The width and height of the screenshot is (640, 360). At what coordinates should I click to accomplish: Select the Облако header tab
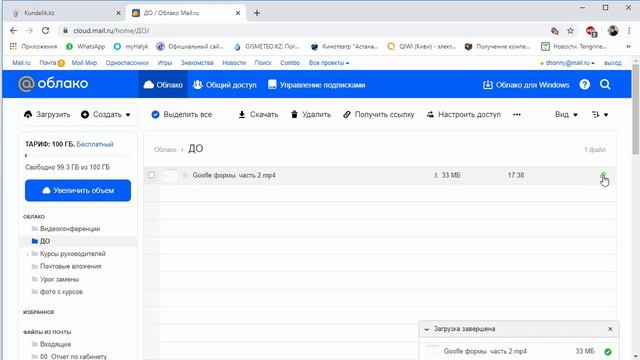pyautogui.click(x=163, y=84)
